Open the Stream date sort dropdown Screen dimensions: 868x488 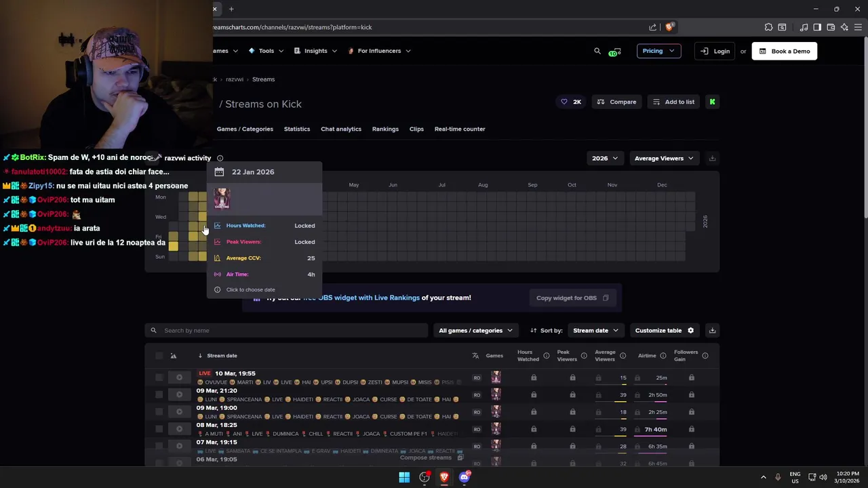coord(595,330)
